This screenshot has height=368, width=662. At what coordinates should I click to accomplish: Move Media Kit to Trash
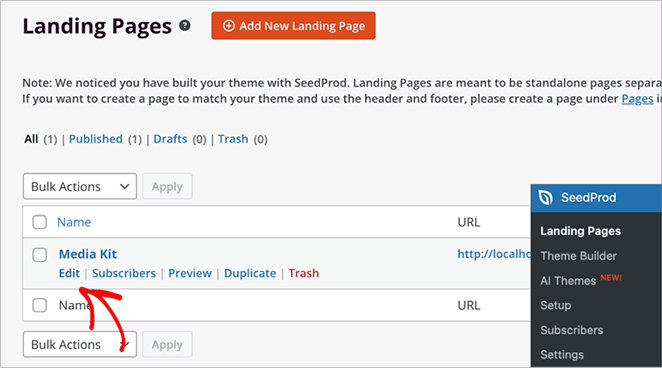pyautogui.click(x=304, y=273)
